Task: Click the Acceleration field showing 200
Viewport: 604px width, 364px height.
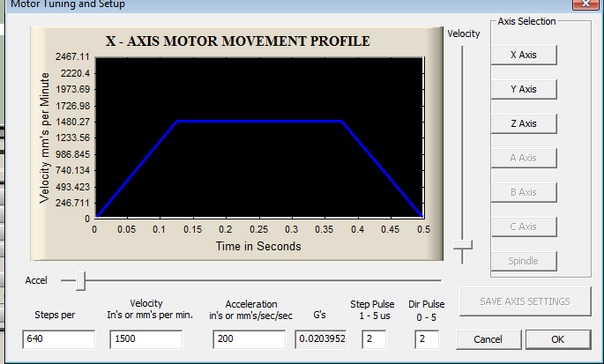Action: [249, 339]
